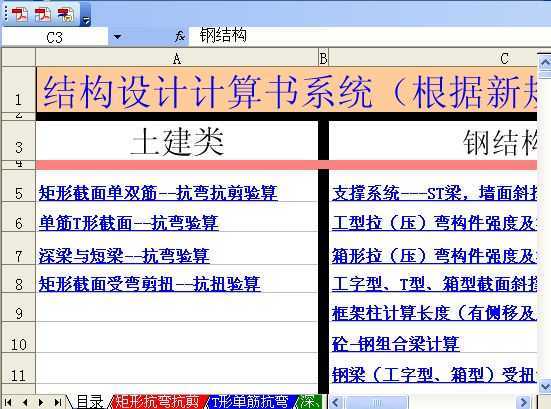Image resolution: width=551 pixels, height=409 pixels.
Task: Click the horizontal scrollbar thumb
Action: click(x=376, y=402)
